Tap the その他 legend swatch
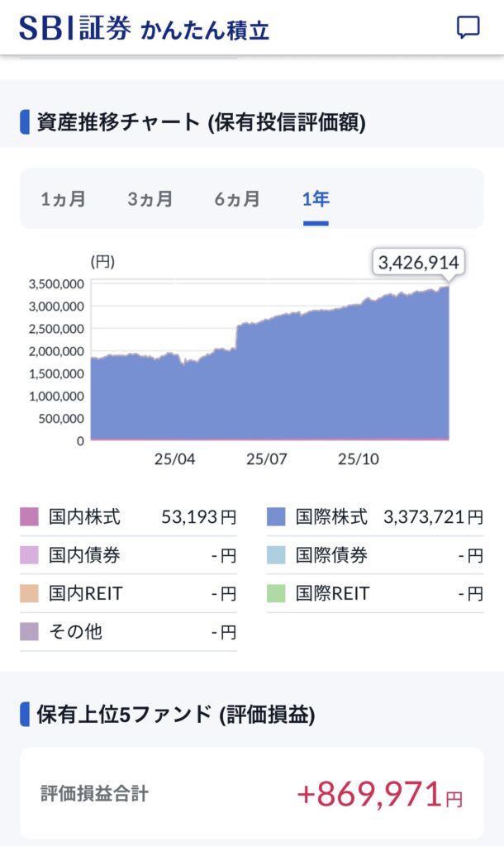Screen dimensions: 504x846 pyautogui.click(x=30, y=632)
